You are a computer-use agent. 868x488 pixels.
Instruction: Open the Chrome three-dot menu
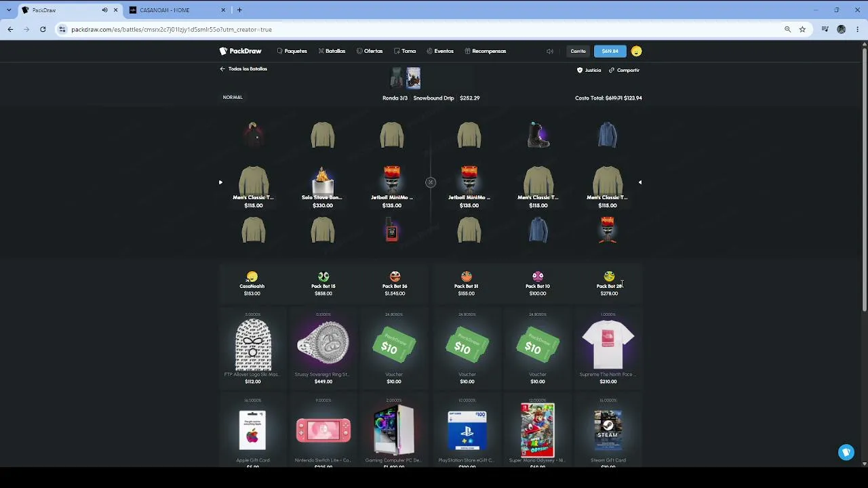(858, 29)
